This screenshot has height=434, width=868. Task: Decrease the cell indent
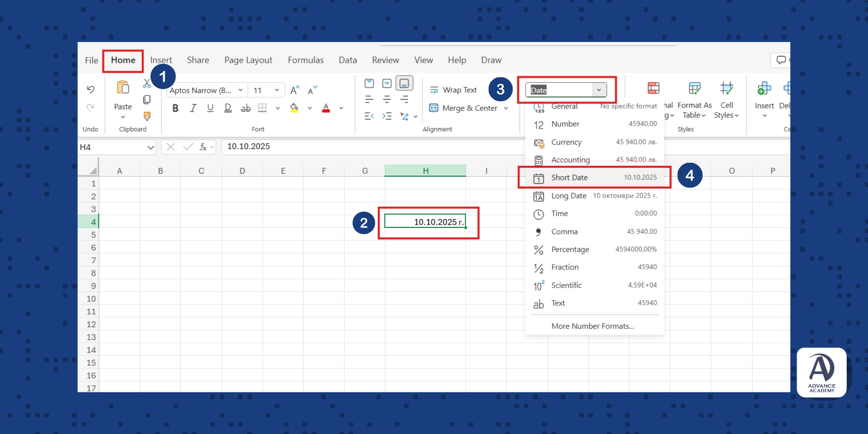369,116
